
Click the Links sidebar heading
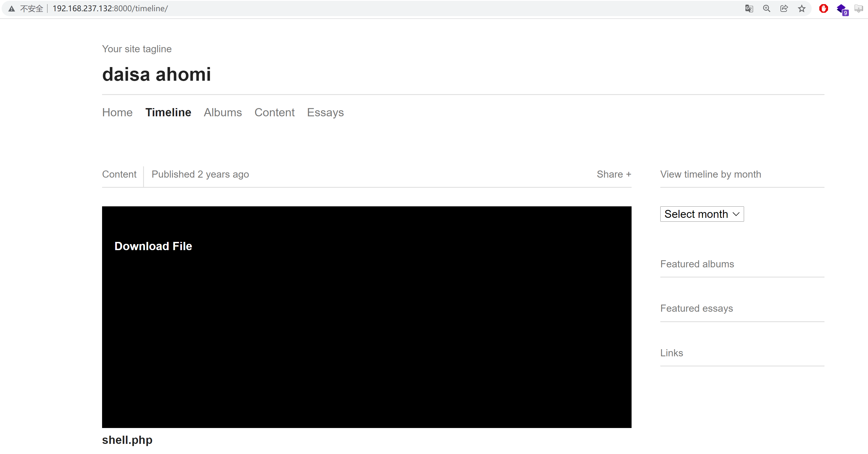click(672, 353)
